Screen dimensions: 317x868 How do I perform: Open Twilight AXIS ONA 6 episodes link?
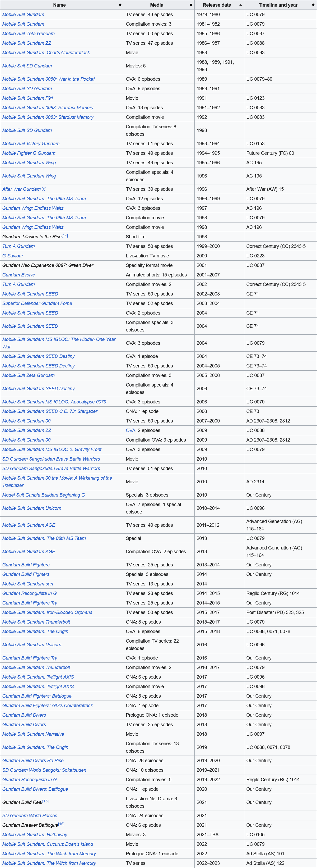38,677
